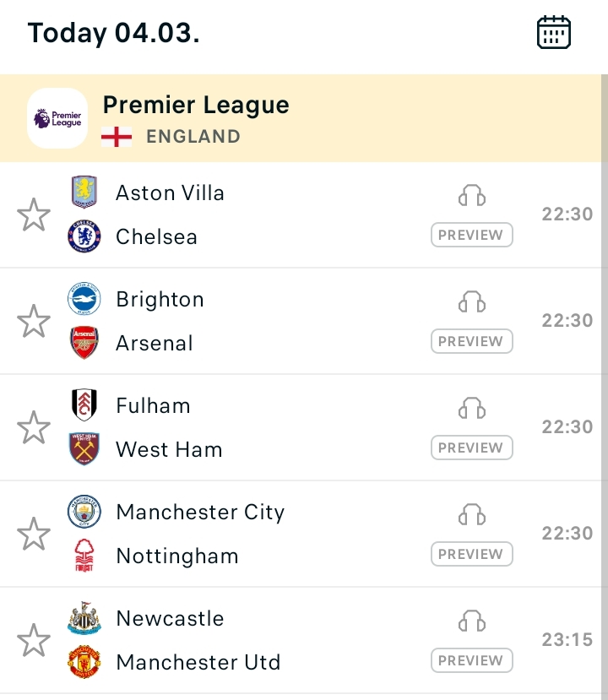Open the Premier League header title
This screenshot has height=700, width=608.
point(196,106)
